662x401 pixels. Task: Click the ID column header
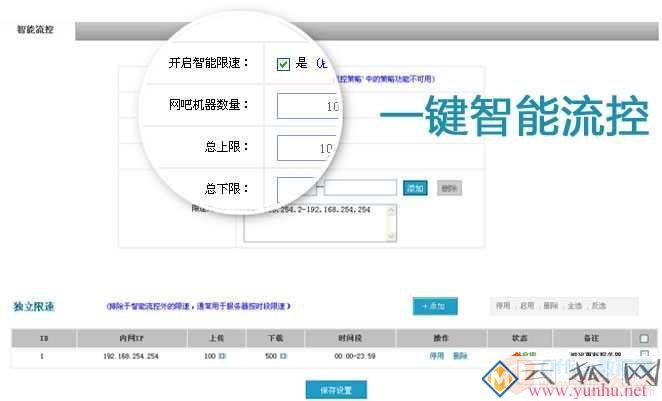(43, 338)
